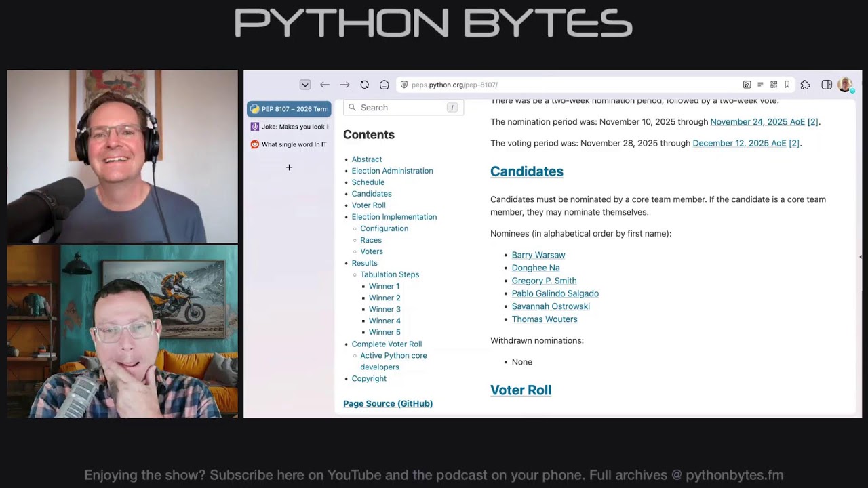Switch to the 'Joke: Makes you look' tab
Screen dimensions: 868x488
[289, 127]
